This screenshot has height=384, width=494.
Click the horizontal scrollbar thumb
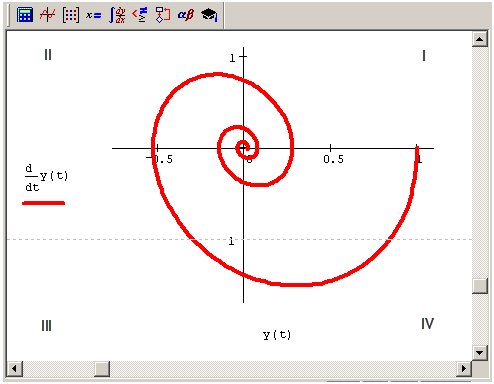click(102, 368)
